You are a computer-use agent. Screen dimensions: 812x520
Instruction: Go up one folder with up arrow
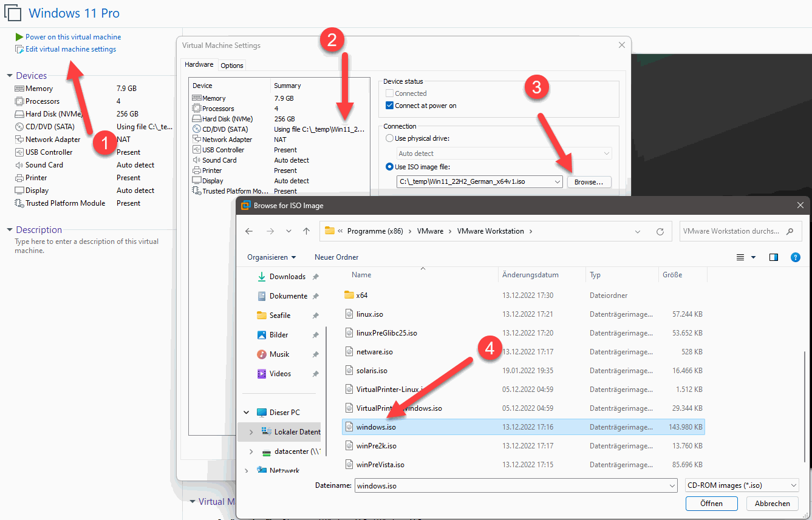[307, 231]
